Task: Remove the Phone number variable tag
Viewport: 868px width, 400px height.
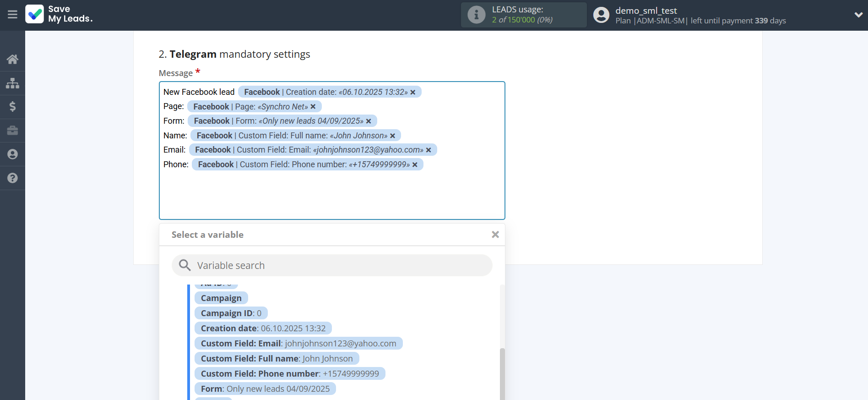Action: pos(415,165)
